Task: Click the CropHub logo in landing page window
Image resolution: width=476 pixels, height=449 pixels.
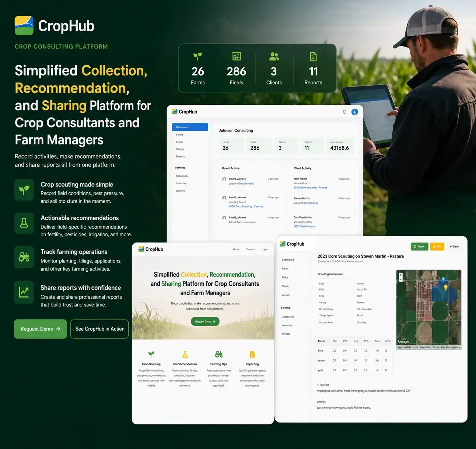Action: 151,249
